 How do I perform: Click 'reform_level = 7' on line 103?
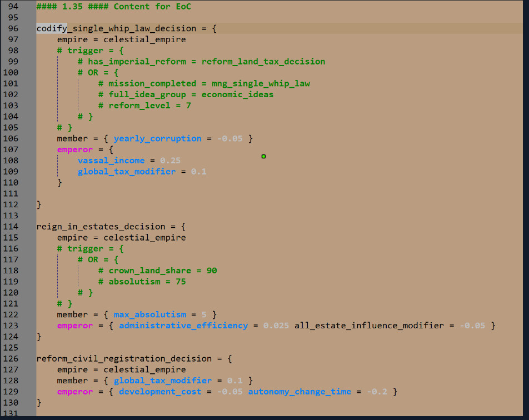click(150, 106)
